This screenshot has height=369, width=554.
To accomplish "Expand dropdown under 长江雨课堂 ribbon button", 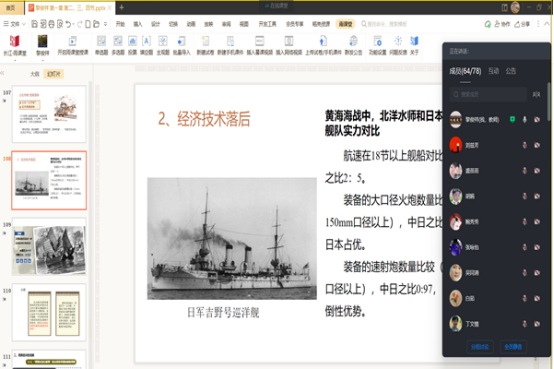I will 14,60.
